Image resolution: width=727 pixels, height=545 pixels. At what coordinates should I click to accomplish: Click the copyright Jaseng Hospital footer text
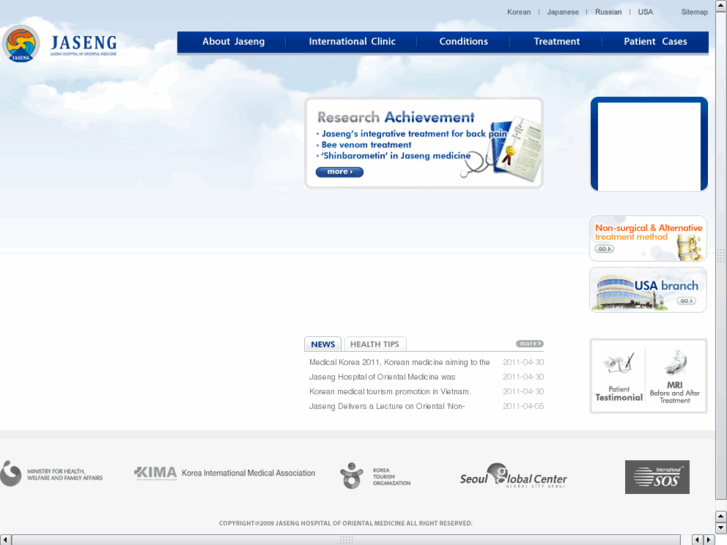tap(345, 523)
